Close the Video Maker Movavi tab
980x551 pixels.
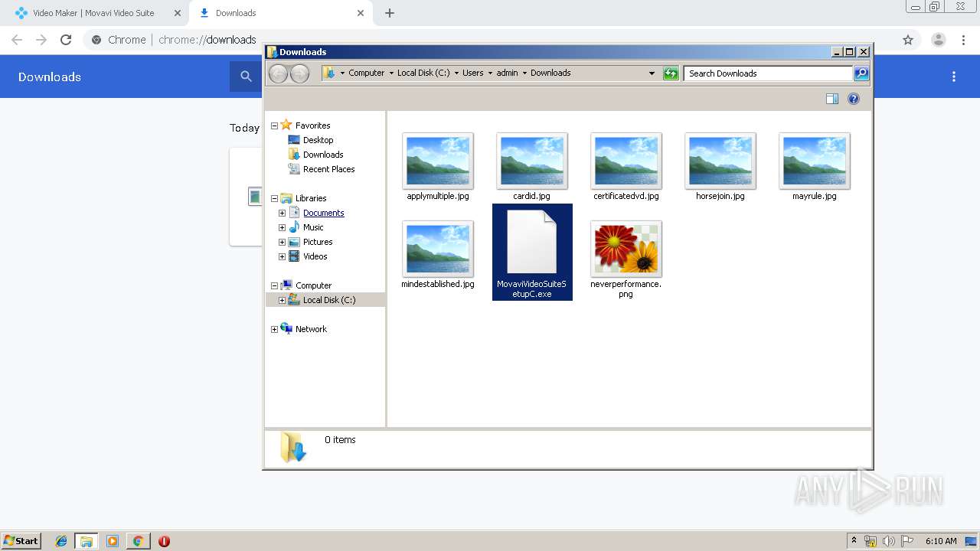point(177,13)
